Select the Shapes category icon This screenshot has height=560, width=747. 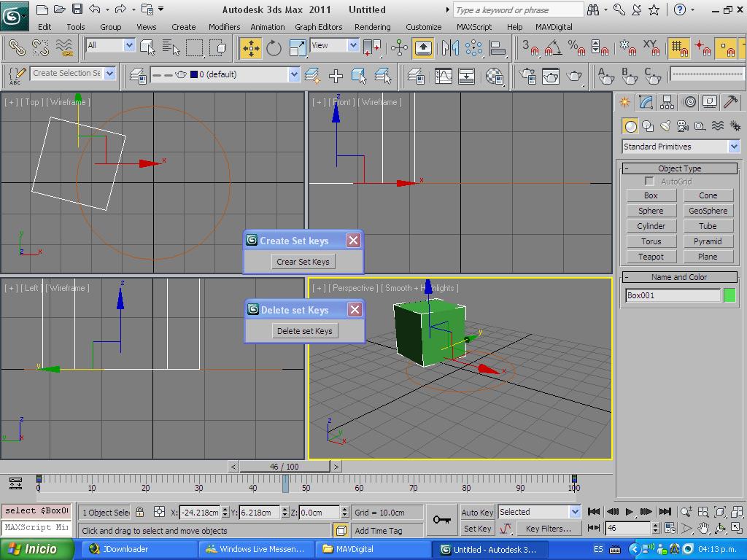[648, 126]
